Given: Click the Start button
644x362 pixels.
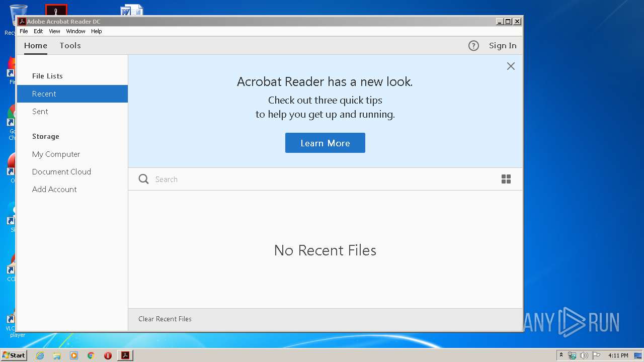Looking at the screenshot, I should coord(14,355).
